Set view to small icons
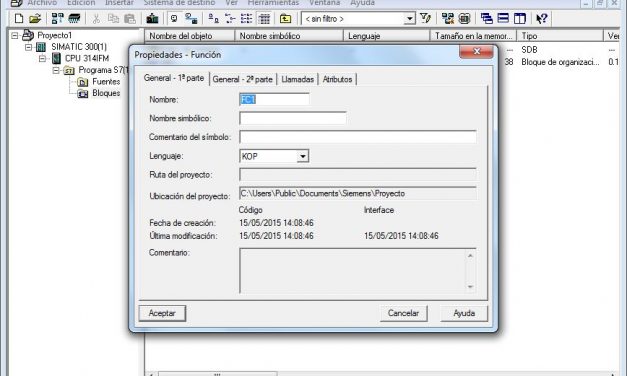 click(230, 18)
